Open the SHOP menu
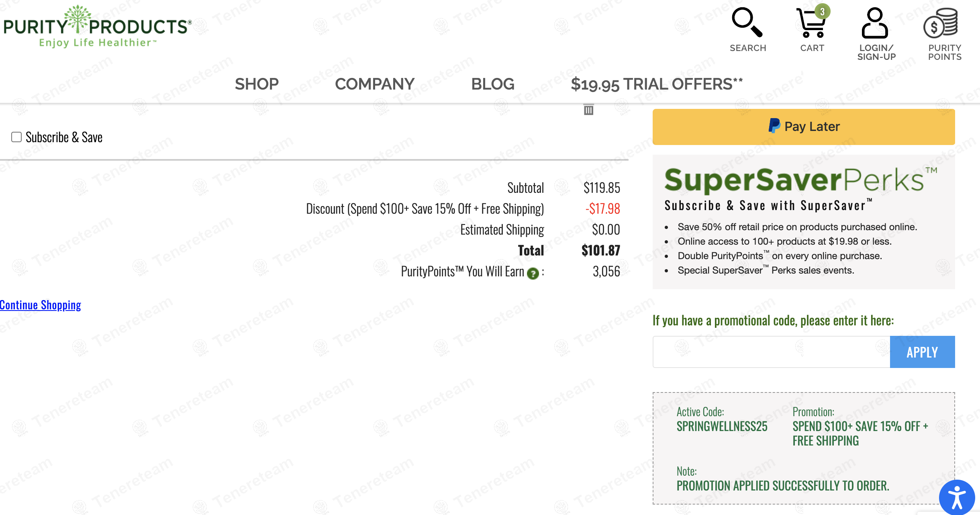This screenshot has width=980, height=515. (x=257, y=84)
